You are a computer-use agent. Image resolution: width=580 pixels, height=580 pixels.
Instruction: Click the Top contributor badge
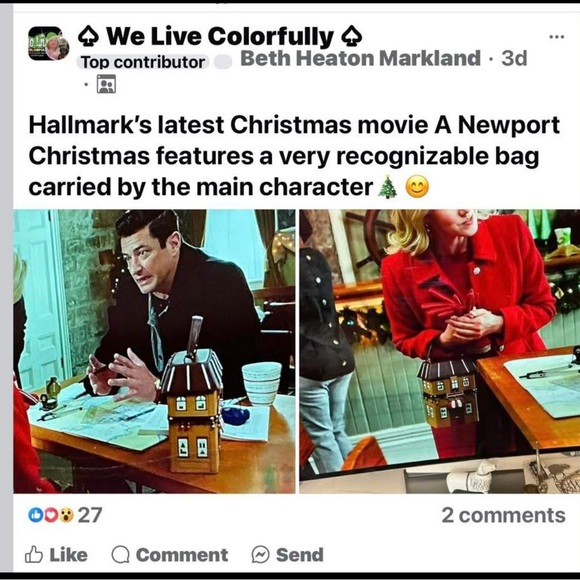coord(143,62)
